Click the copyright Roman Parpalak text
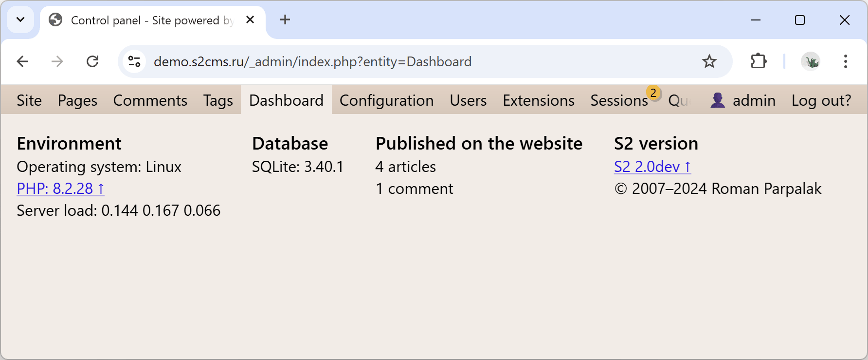 [x=718, y=189]
